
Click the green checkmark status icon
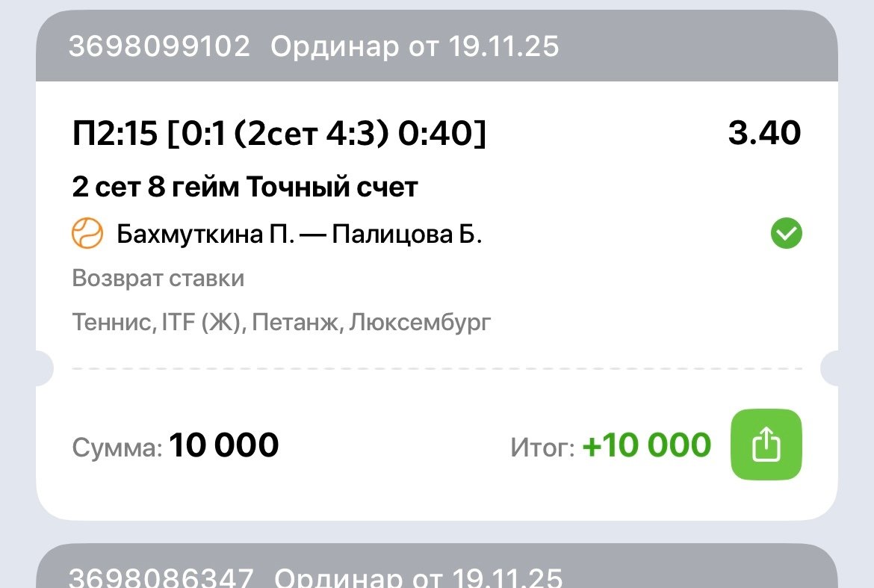click(x=786, y=235)
